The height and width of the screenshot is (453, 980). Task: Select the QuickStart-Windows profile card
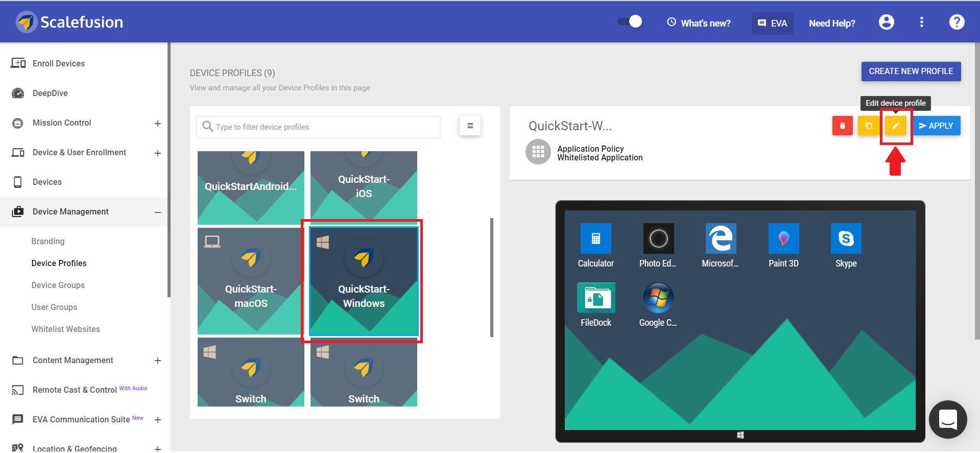click(x=364, y=281)
